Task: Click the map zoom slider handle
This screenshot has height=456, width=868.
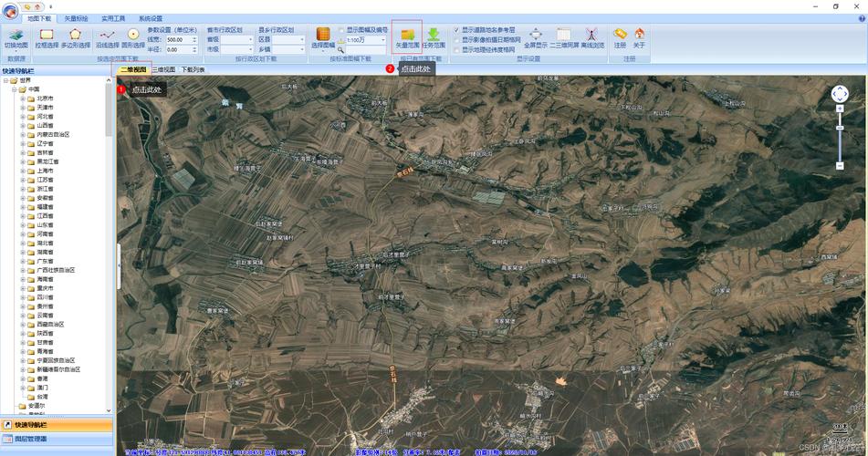Action: [840, 128]
